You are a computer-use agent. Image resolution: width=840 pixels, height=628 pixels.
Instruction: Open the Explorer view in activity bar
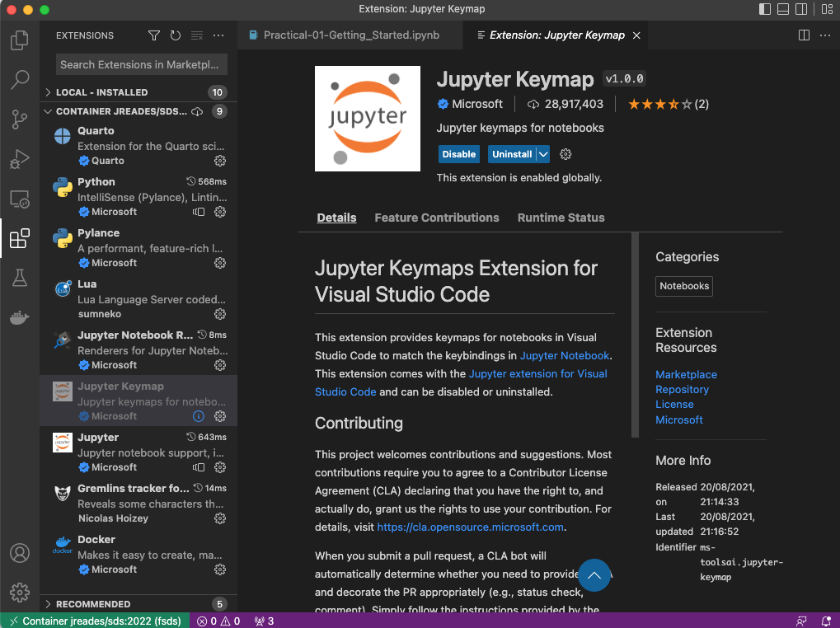(19, 40)
